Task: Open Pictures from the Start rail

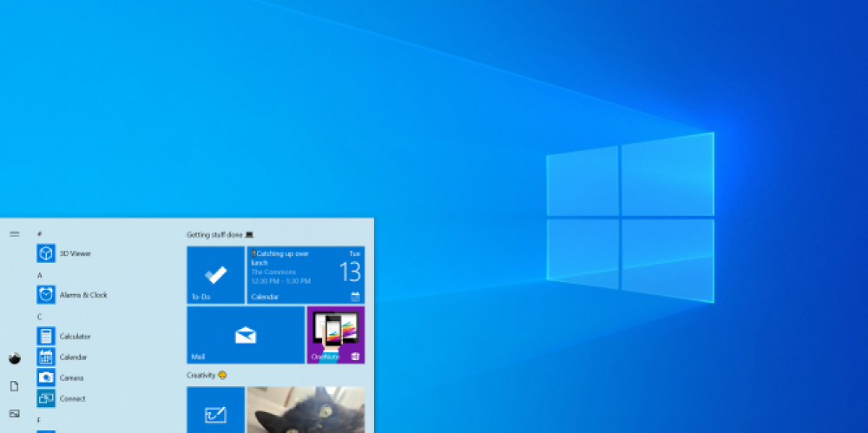Action: pos(15,414)
